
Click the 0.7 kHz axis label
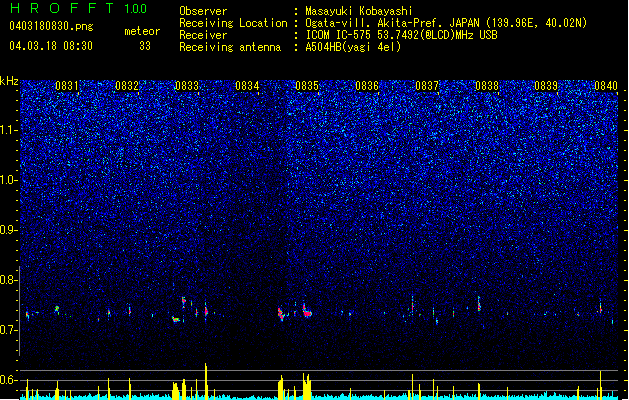pyautogui.click(x=9, y=330)
